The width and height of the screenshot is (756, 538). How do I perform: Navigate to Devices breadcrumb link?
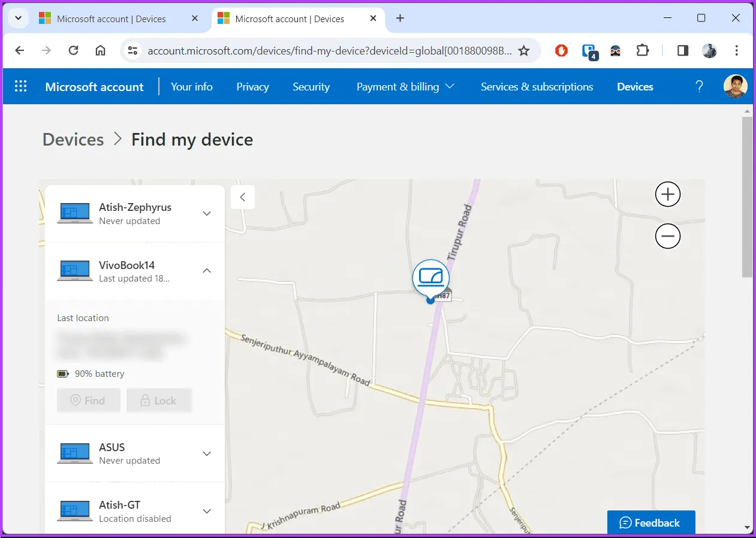coord(73,140)
